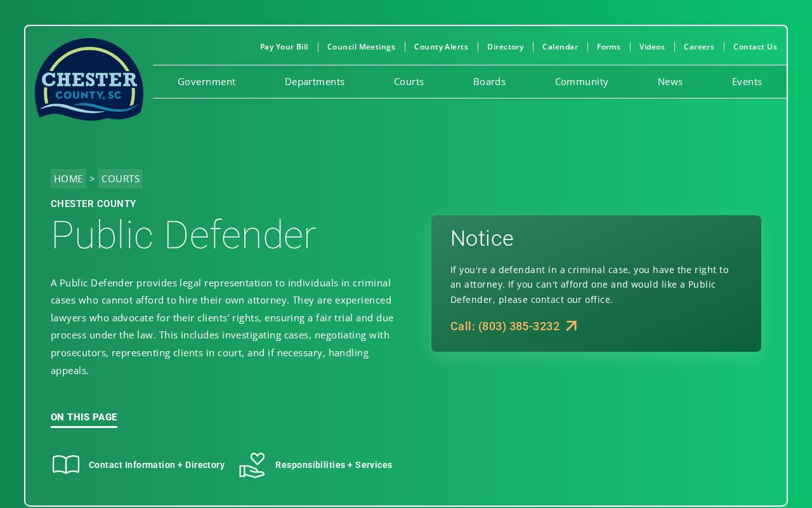Click the COURTS breadcrumb
The height and width of the screenshot is (508, 812).
point(121,179)
